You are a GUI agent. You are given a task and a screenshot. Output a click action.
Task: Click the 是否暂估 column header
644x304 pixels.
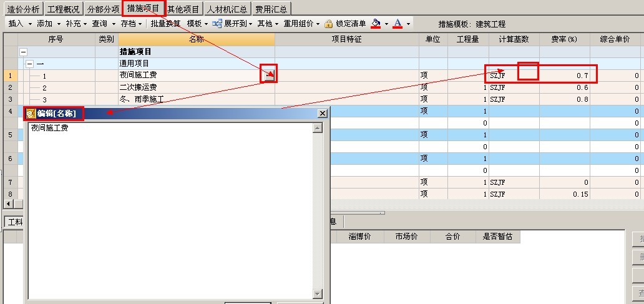[x=498, y=237]
